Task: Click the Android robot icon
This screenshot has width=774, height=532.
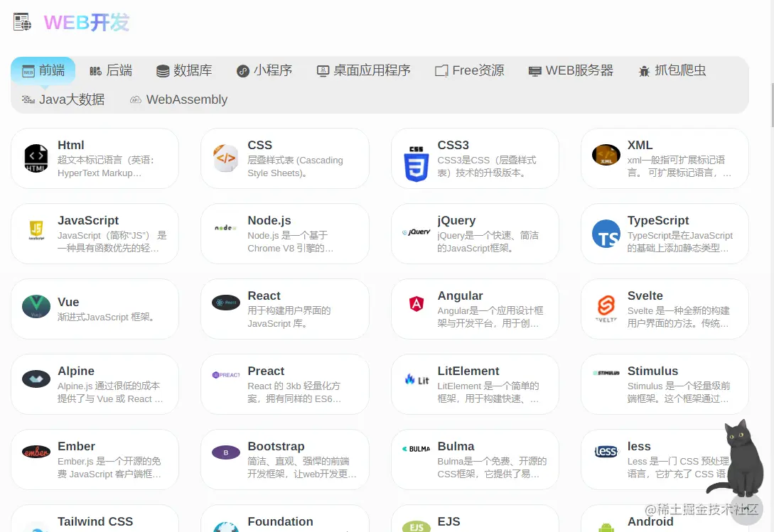Action: pyautogui.click(x=606, y=527)
